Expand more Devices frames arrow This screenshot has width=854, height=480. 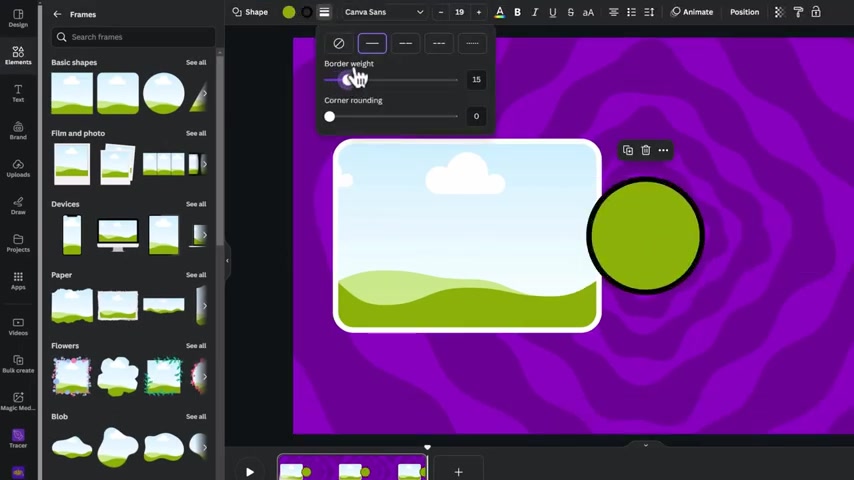click(x=205, y=235)
